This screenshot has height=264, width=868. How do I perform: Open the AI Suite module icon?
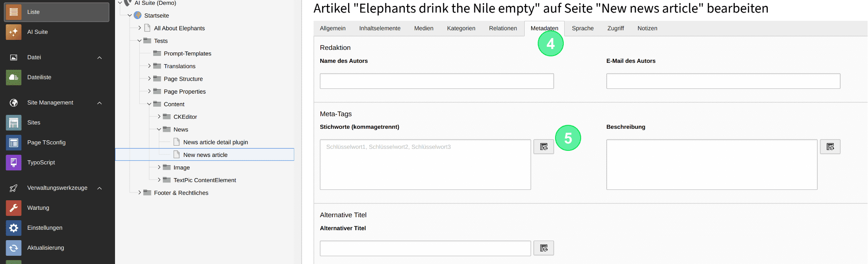[x=13, y=32]
